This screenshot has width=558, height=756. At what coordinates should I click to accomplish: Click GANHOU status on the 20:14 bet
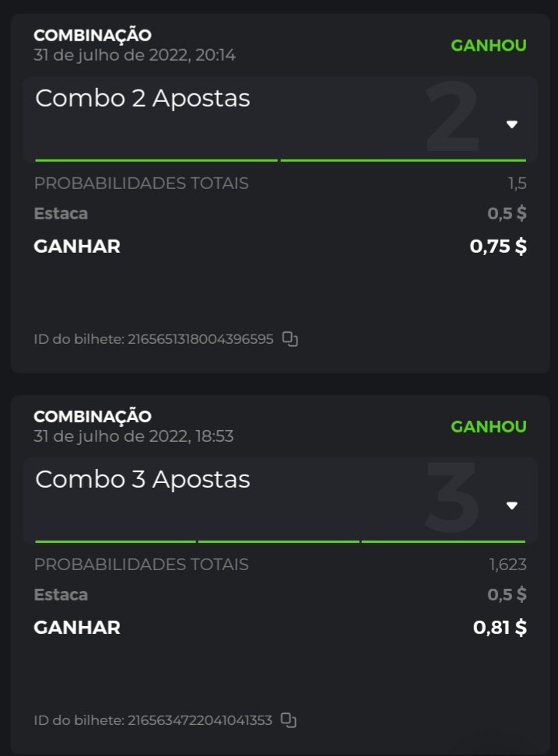(489, 45)
